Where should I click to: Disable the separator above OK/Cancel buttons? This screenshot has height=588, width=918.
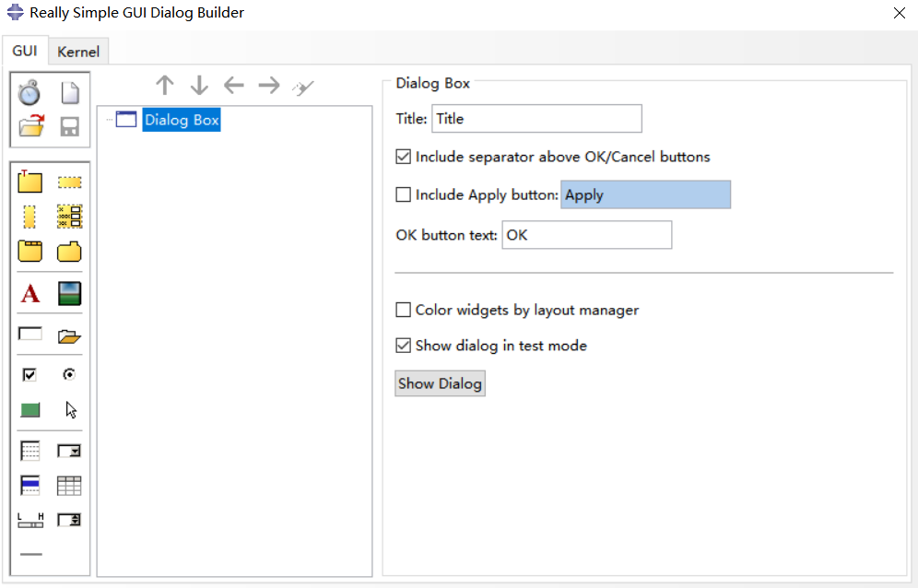403,157
